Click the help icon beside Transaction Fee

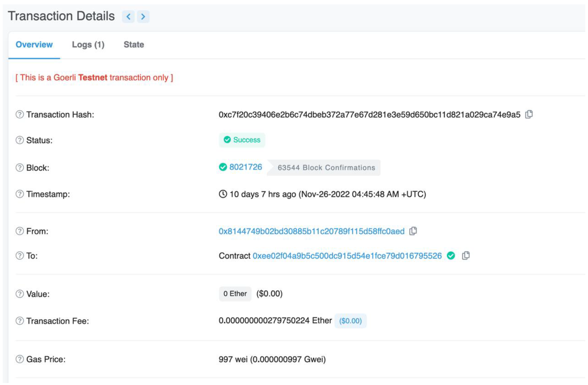click(20, 321)
